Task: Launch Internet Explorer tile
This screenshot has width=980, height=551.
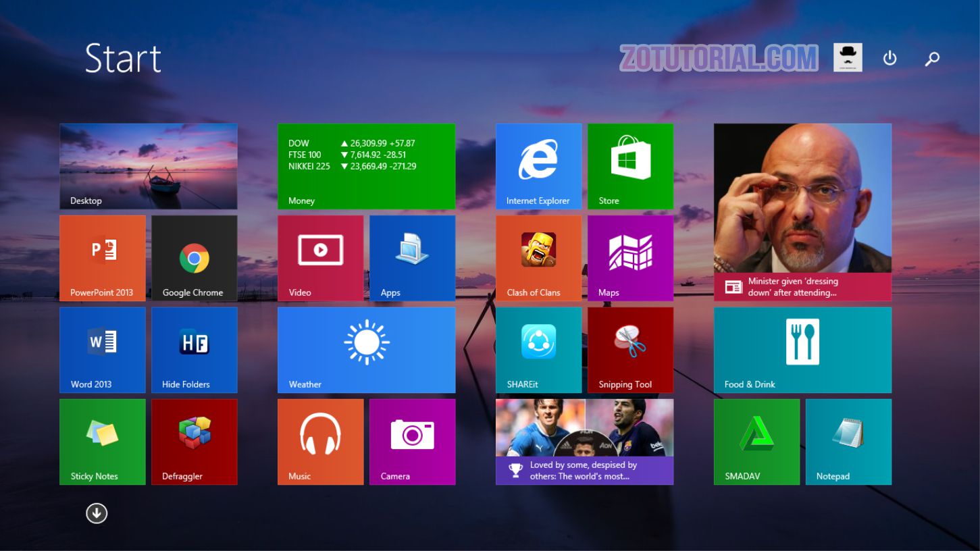Action: click(x=539, y=166)
